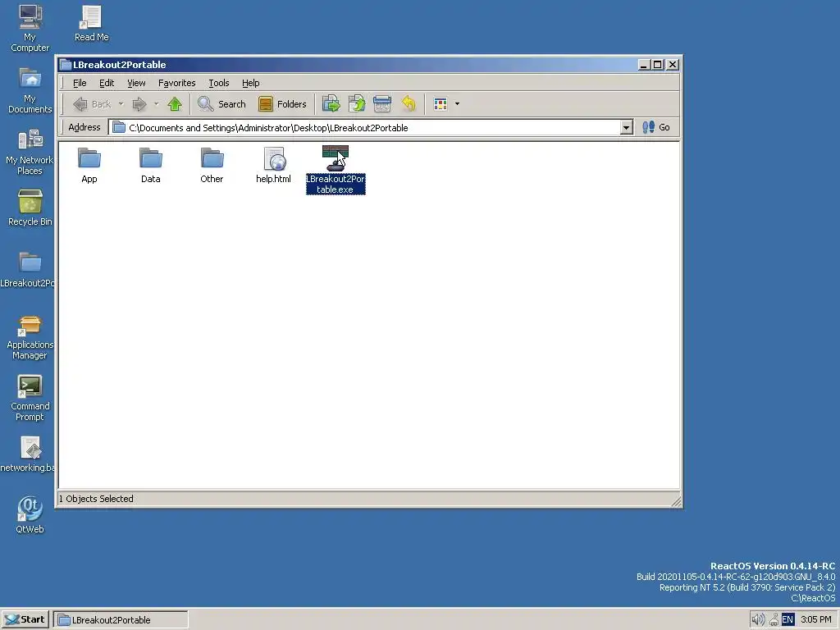Click the '1 Objects Selected' status text
The height and width of the screenshot is (630, 840).
click(x=96, y=499)
